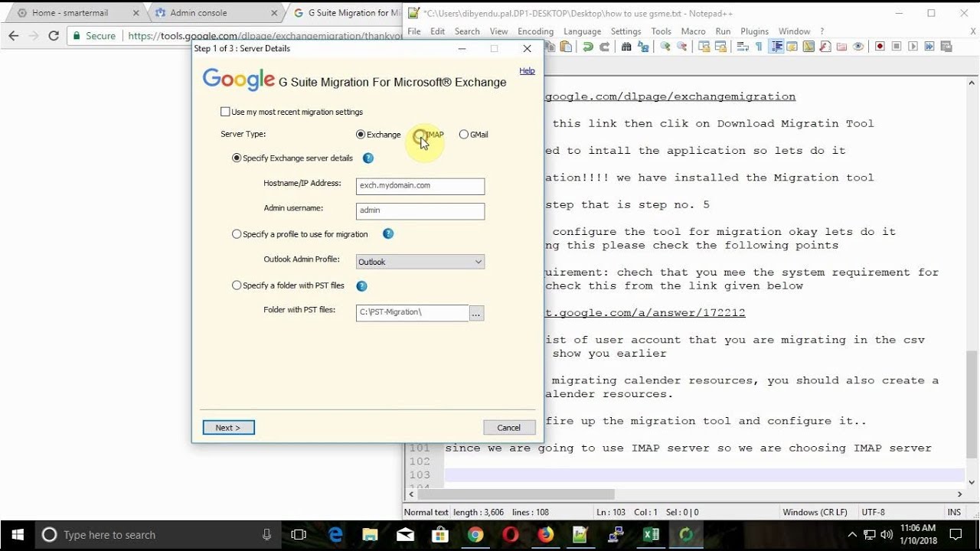Open Notepad++ Window menu
Image resolution: width=980 pixels, height=551 pixels.
pyautogui.click(x=794, y=31)
